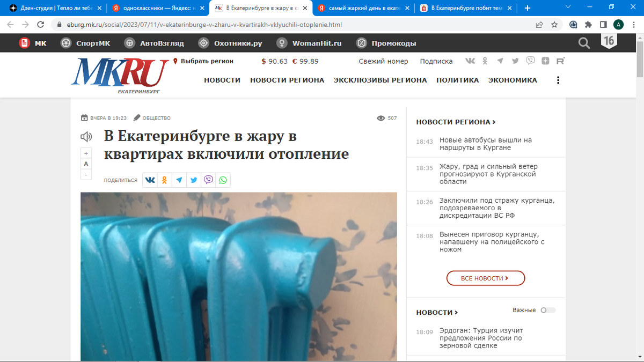Click the ВСЕ НОВОСТИ button
The width and height of the screenshot is (644, 362).
point(485,278)
